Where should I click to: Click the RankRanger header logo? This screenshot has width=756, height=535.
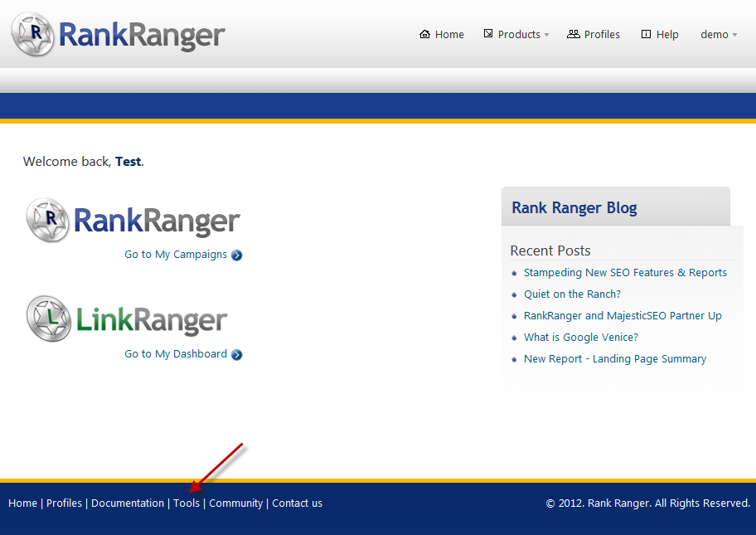(x=118, y=35)
